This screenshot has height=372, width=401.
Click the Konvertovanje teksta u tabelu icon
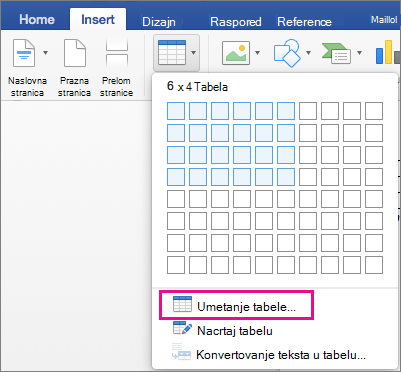click(x=181, y=352)
